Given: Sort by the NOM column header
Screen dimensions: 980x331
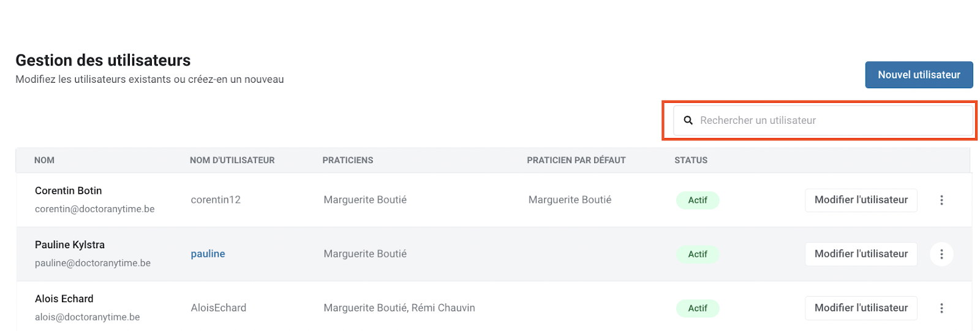Looking at the screenshot, I should [44, 161].
